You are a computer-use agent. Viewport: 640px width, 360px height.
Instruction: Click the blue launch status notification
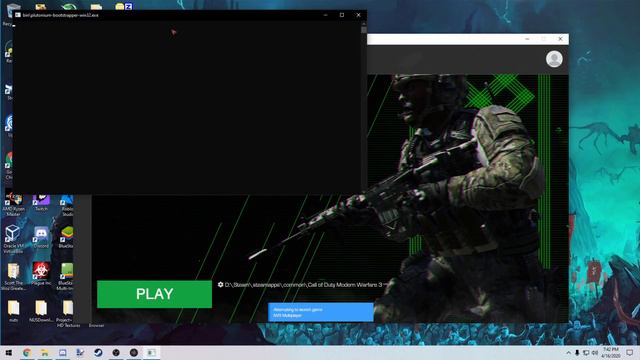click(x=320, y=312)
